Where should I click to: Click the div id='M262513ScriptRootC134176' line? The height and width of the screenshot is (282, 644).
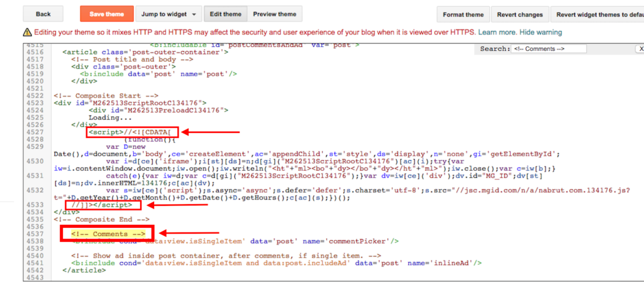130,103
